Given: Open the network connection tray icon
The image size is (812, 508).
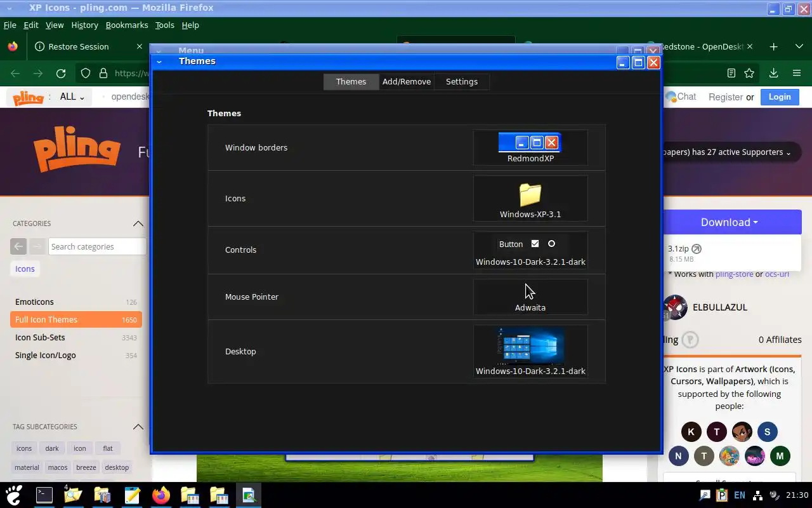Looking at the screenshot, I should pyautogui.click(x=757, y=495).
